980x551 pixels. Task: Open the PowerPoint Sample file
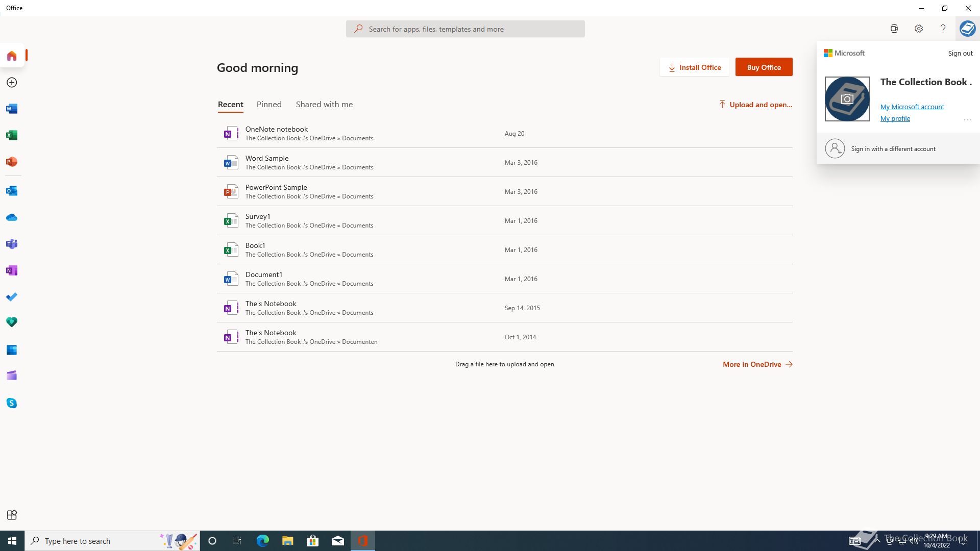pyautogui.click(x=505, y=192)
